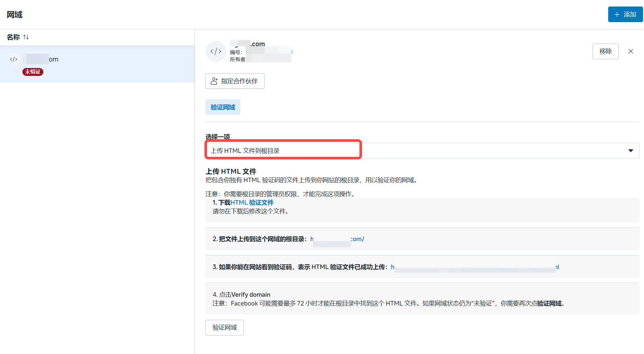Switch to the 验证网域 tab
Image resolution: width=644 pixels, height=354 pixels.
(x=223, y=107)
